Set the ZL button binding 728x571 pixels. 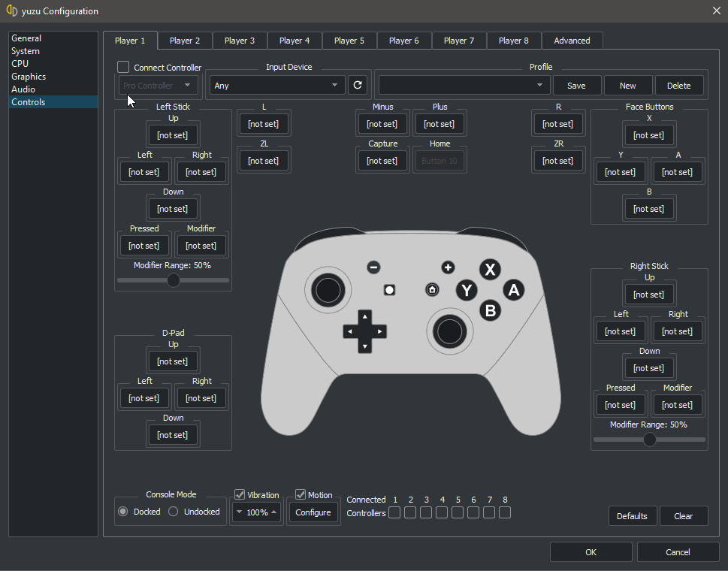(x=264, y=161)
